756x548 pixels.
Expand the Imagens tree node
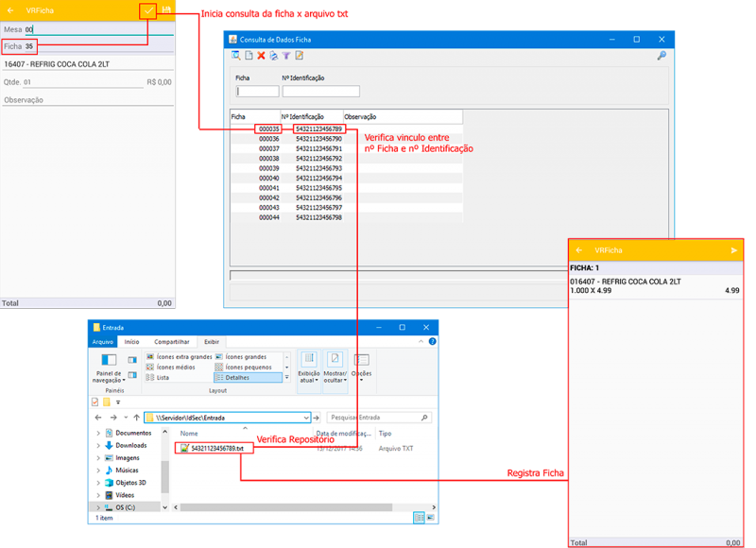point(98,458)
